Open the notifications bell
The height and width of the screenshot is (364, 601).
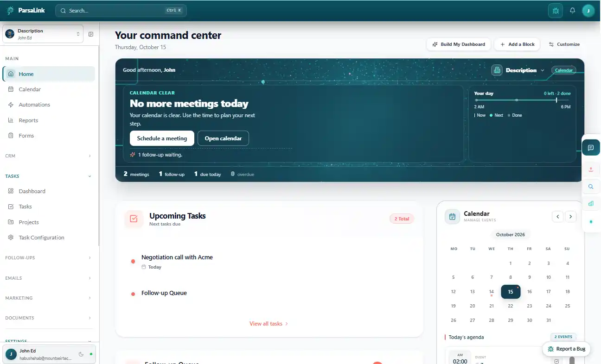[573, 11]
